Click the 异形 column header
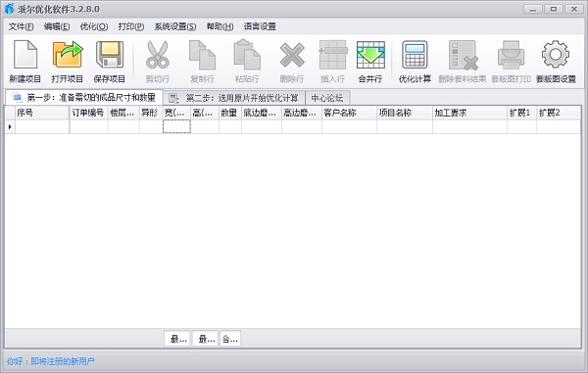The image size is (588, 373). click(151, 113)
